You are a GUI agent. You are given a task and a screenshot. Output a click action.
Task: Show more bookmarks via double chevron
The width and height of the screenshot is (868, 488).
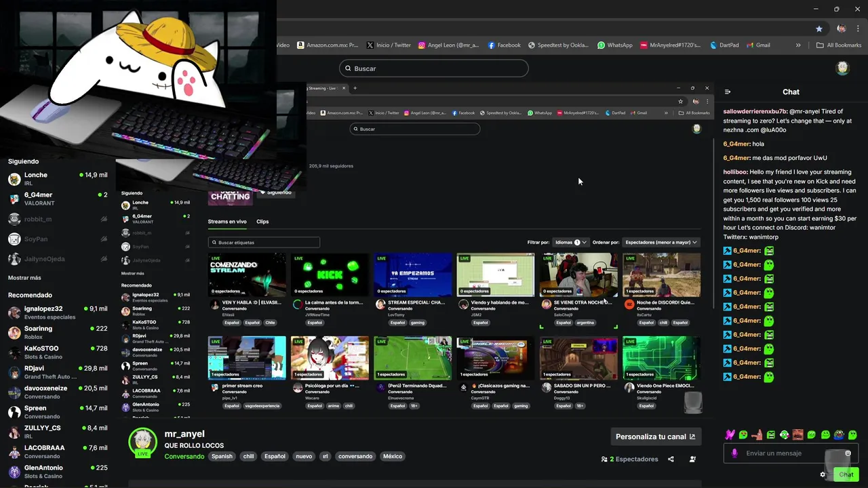(x=798, y=45)
